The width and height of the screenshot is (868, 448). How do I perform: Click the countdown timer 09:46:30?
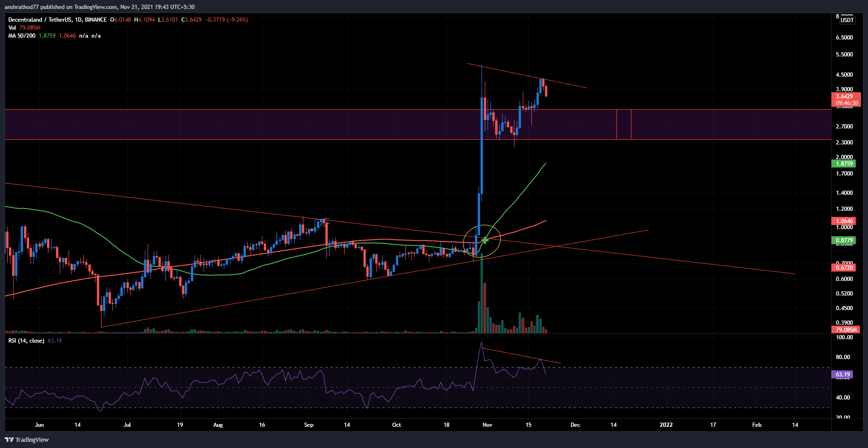[x=846, y=103]
